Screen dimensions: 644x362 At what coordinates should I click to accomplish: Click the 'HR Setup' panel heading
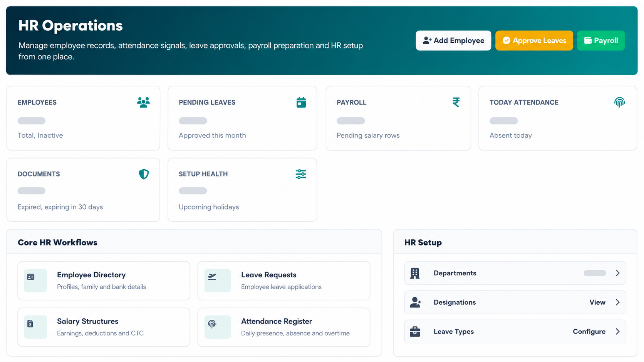pos(423,242)
